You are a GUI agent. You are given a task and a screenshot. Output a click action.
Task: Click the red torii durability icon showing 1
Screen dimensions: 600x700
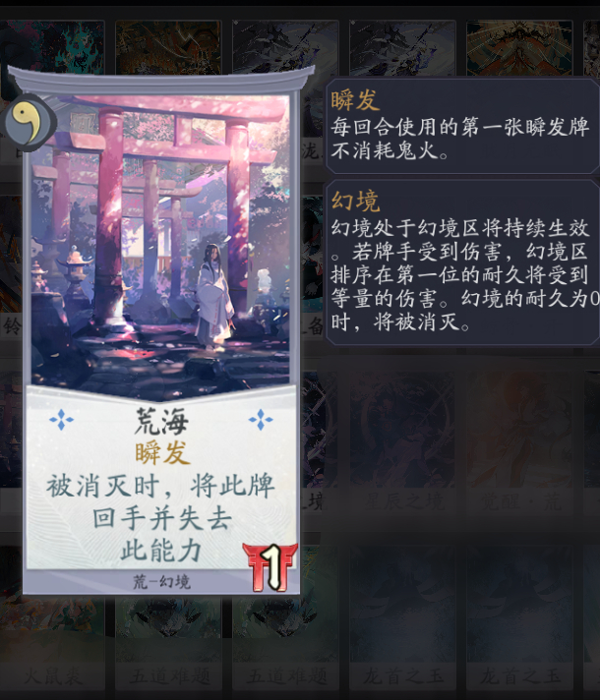[x=270, y=567]
